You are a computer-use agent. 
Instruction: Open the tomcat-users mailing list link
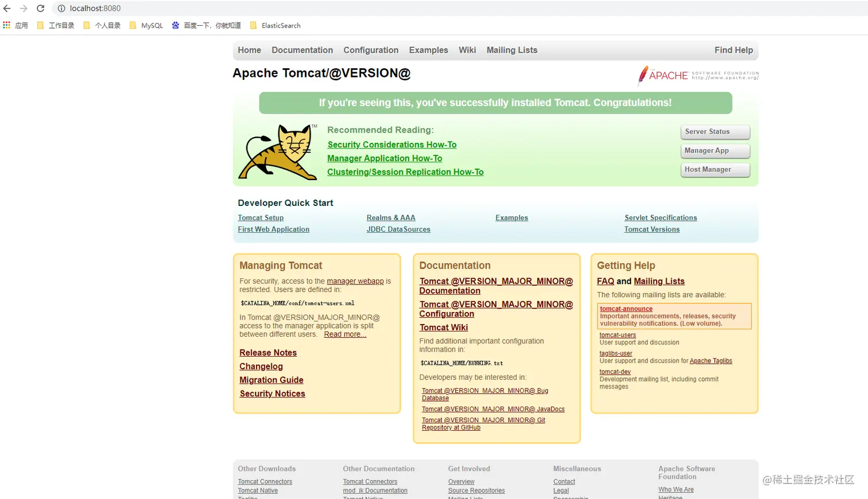click(618, 336)
